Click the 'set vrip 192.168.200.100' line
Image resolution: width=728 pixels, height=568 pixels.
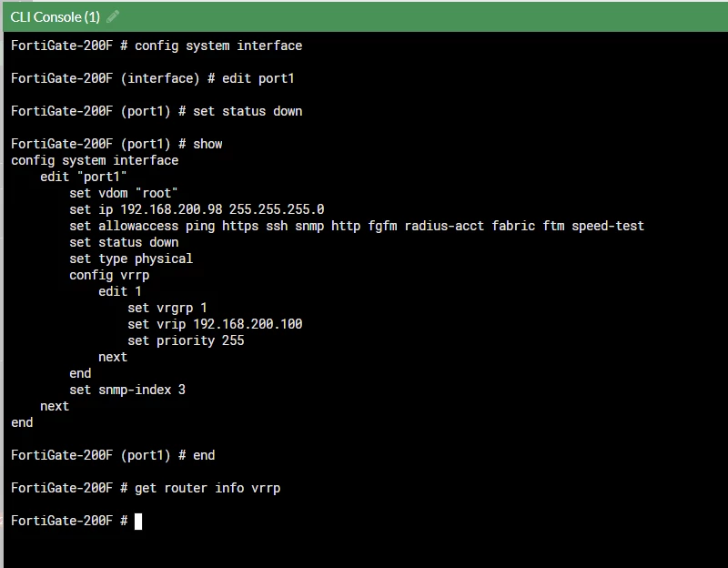215,324
